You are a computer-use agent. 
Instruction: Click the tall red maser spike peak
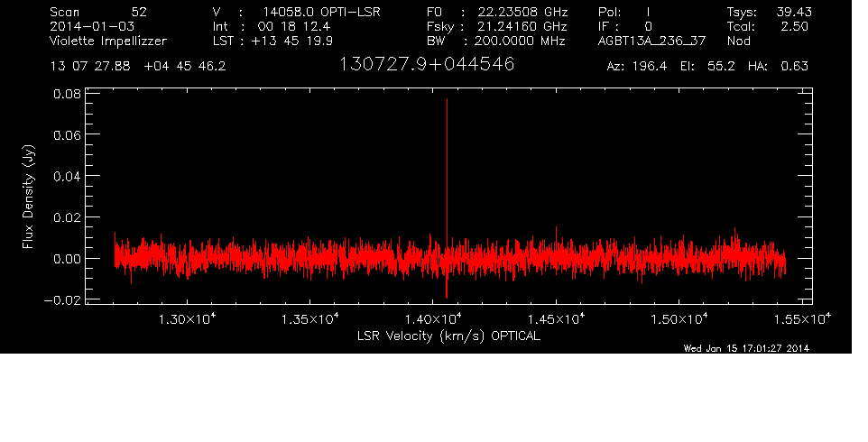(x=447, y=100)
